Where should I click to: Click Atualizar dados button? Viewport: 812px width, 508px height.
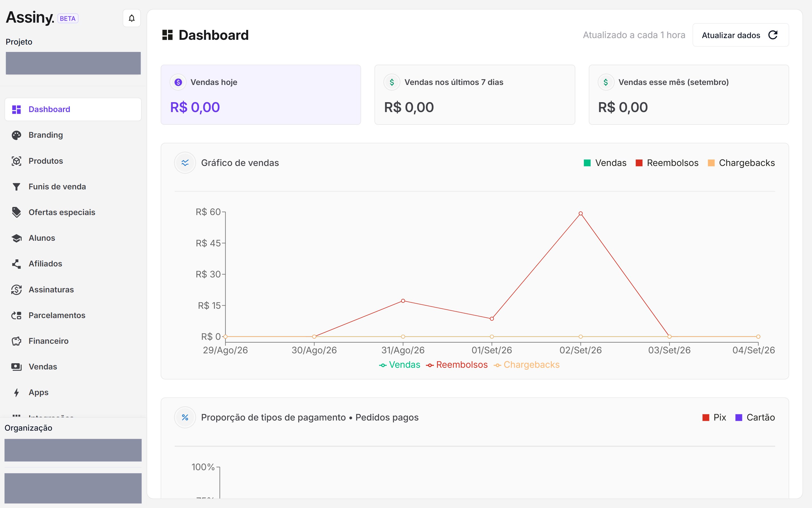741,35
